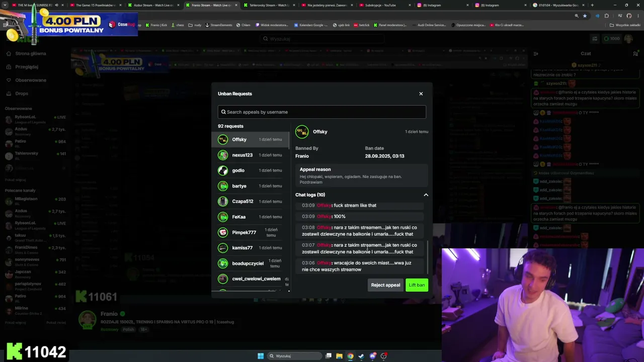Image resolution: width=644 pixels, height=362 pixels.
Task: Switch to 'Azdus Stream' browser tab
Action: 153,5
